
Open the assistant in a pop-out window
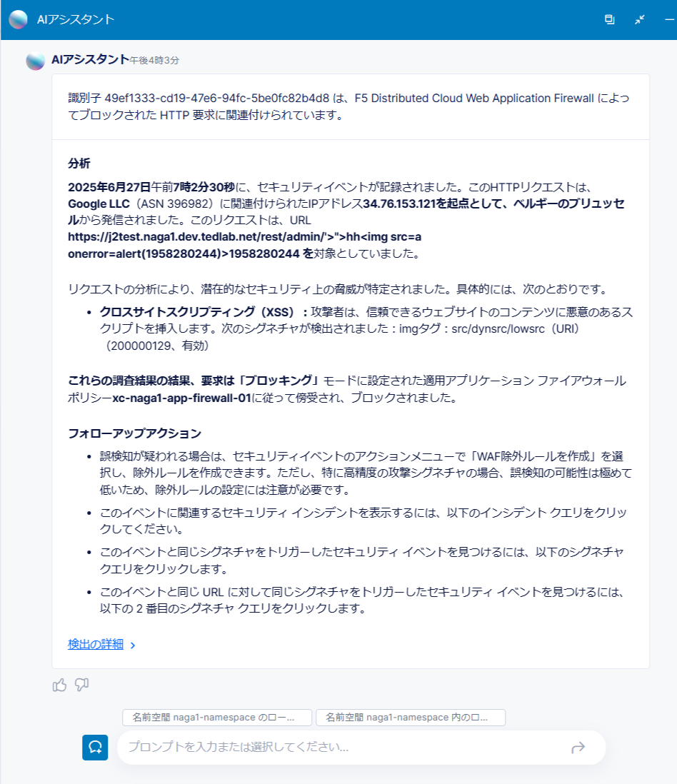(x=609, y=19)
